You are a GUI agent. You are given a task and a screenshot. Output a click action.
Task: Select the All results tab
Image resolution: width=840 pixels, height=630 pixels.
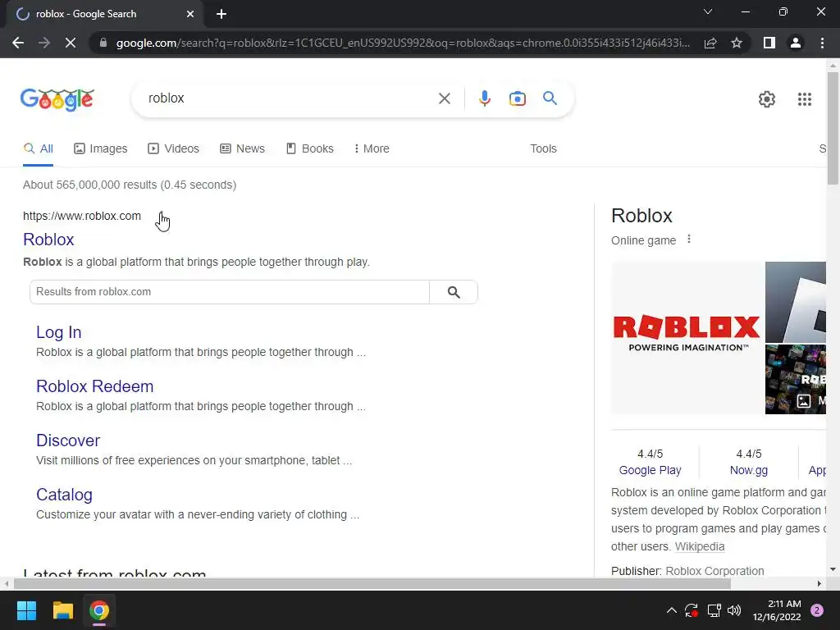38,149
